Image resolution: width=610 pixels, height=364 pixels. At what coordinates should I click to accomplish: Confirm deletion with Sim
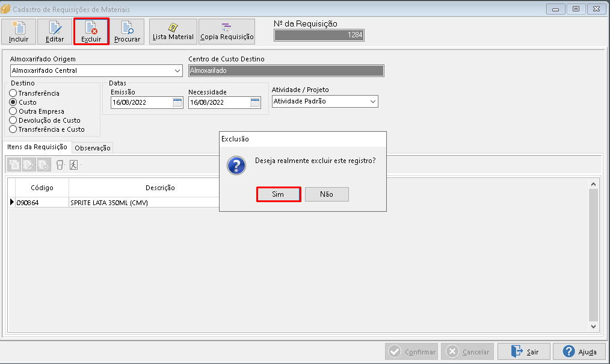279,194
